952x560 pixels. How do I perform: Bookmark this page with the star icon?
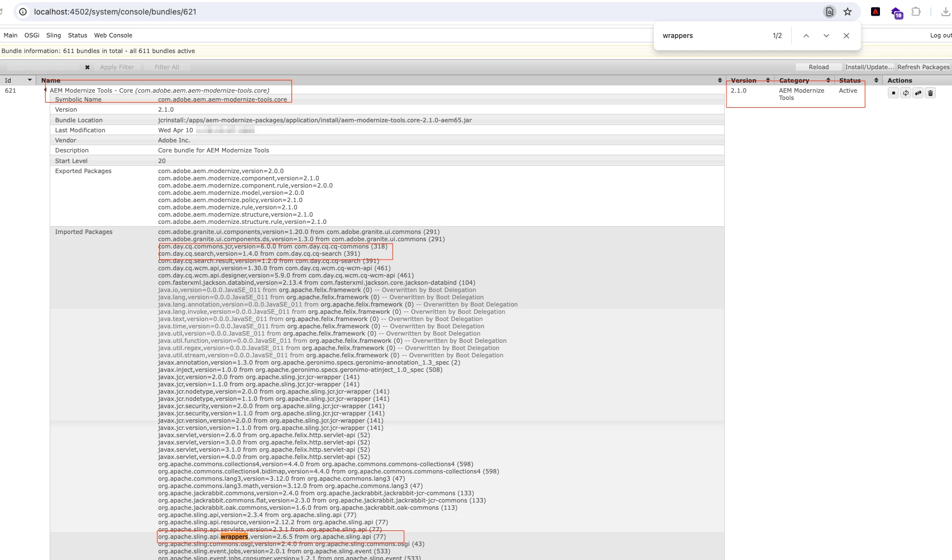tap(848, 12)
